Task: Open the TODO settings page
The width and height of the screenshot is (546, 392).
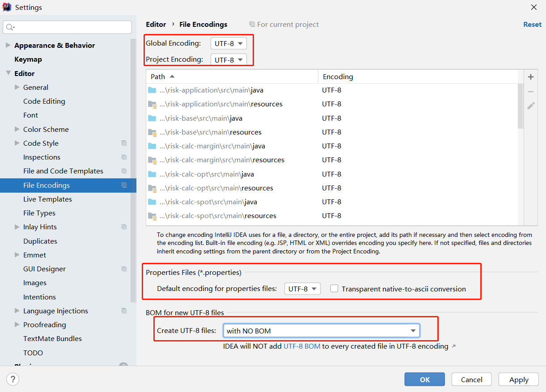Action: [x=33, y=353]
